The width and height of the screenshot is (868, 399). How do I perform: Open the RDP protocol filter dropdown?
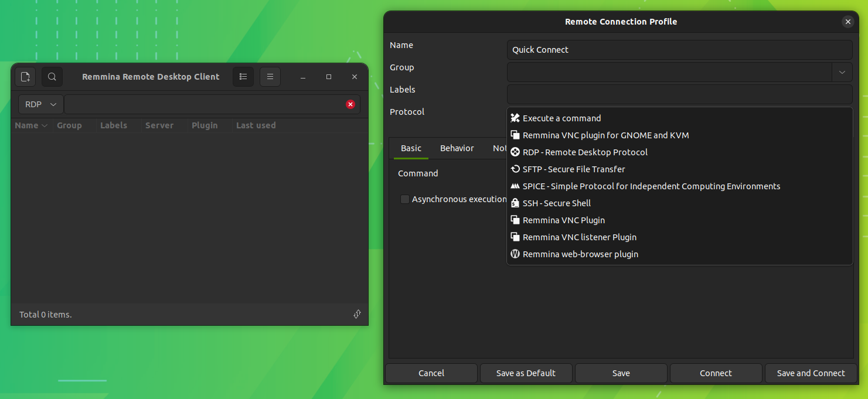40,104
